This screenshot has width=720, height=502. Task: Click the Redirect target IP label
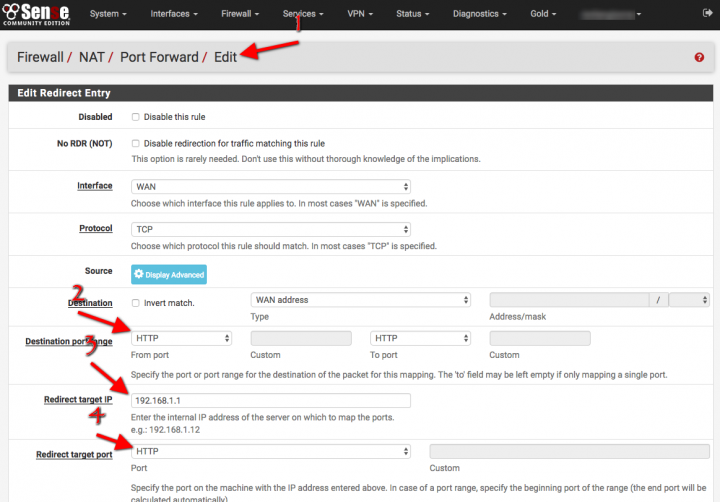pyautogui.click(x=78, y=400)
